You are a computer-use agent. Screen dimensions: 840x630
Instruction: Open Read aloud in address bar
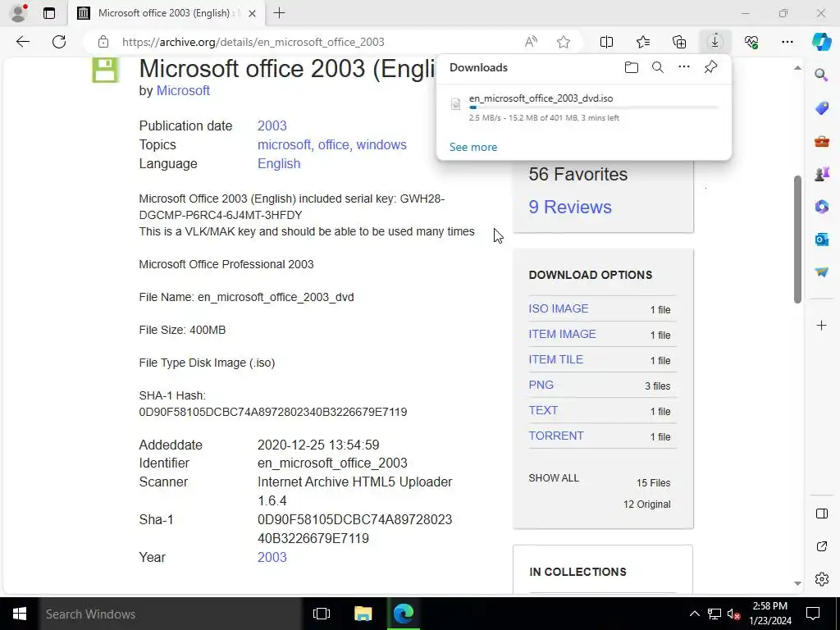(x=531, y=42)
